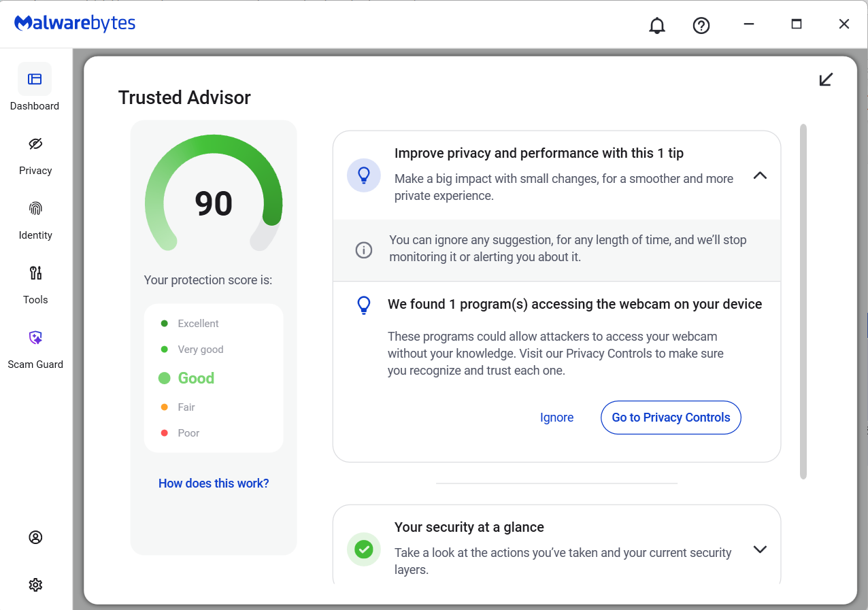
Task: Click the Malwarebytes logo
Action: [75, 24]
